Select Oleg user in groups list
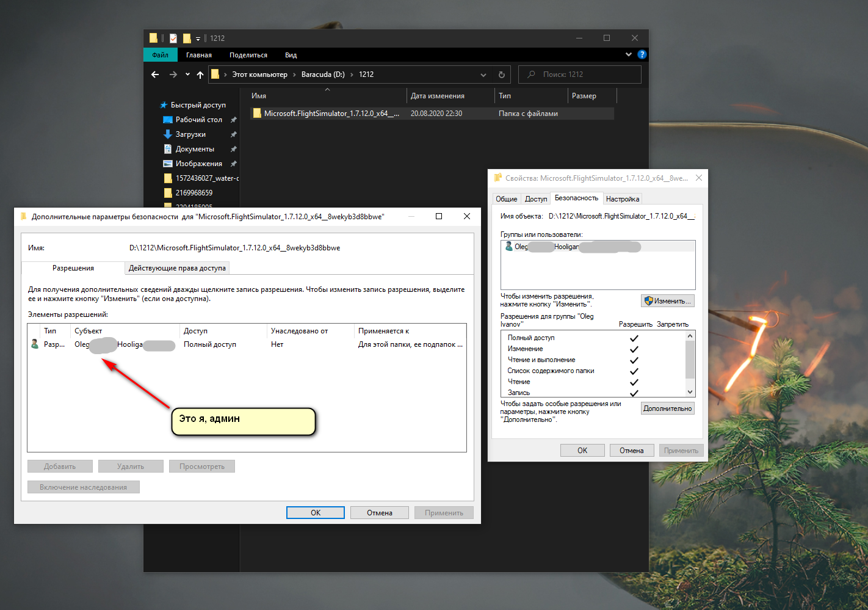 pyautogui.click(x=598, y=247)
